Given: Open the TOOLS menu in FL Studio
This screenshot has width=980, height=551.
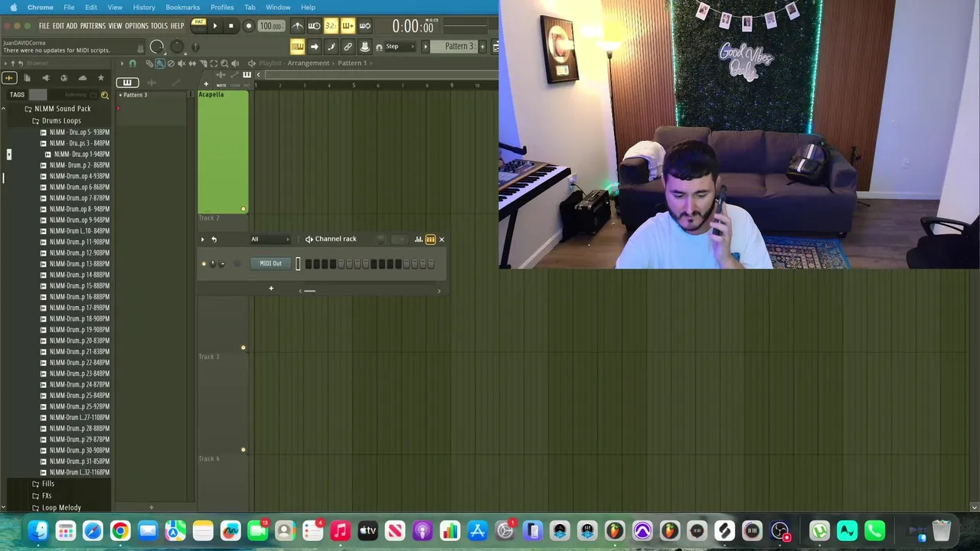Looking at the screenshot, I should pos(159,26).
